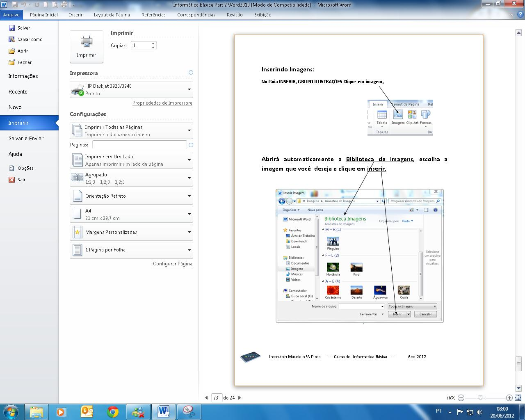
Task: Open the Arquivo tab
Action: (x=11, y=15)
